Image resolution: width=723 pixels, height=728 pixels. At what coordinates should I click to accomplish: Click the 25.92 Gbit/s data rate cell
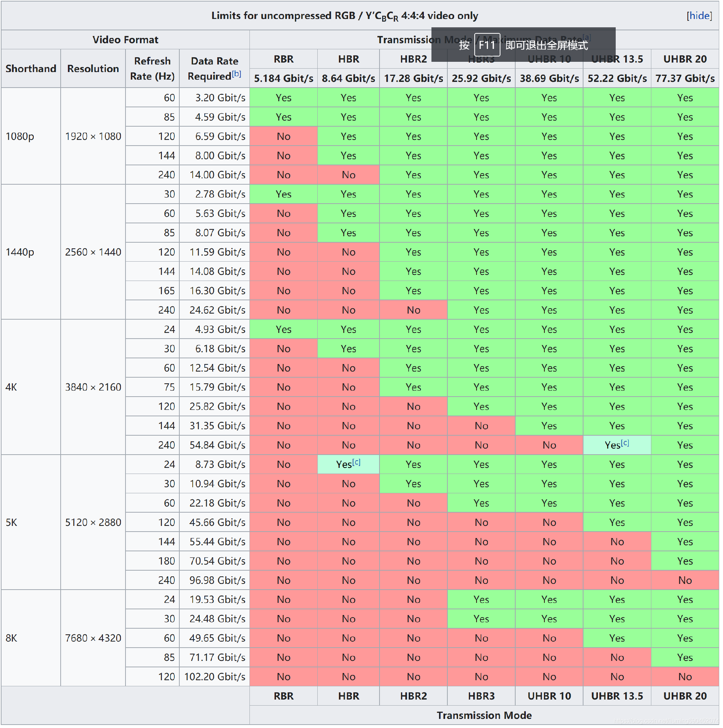[x=481, y=78]
